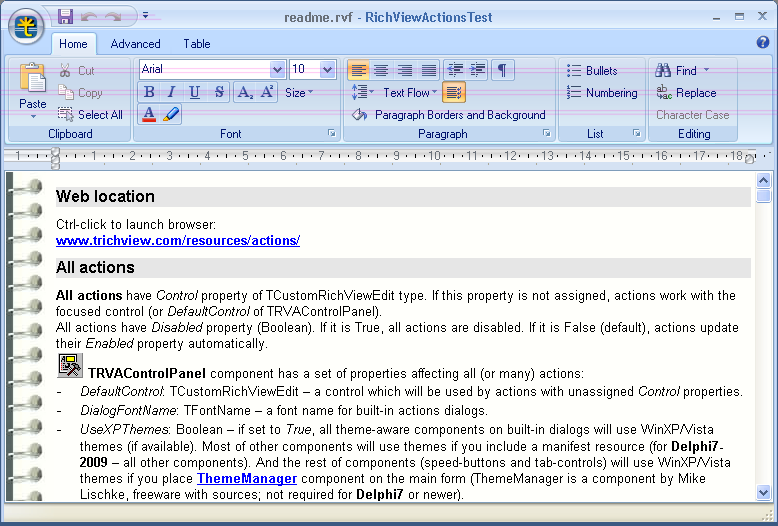
Task: Expand the Paste options arrow
Action: point(33,117)
